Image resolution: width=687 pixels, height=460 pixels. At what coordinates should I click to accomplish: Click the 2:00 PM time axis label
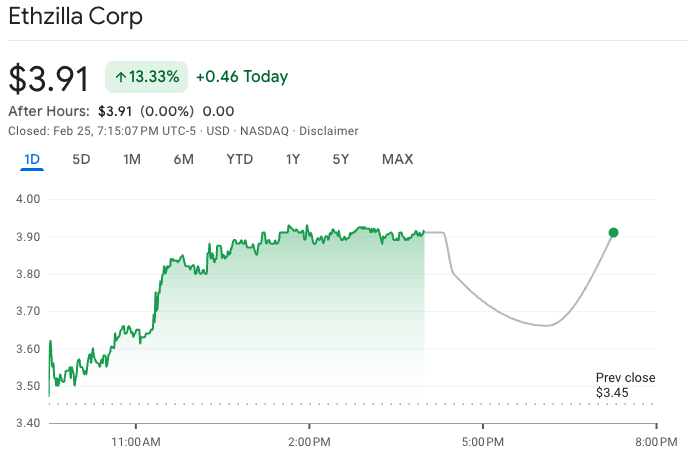click(308, 441)
